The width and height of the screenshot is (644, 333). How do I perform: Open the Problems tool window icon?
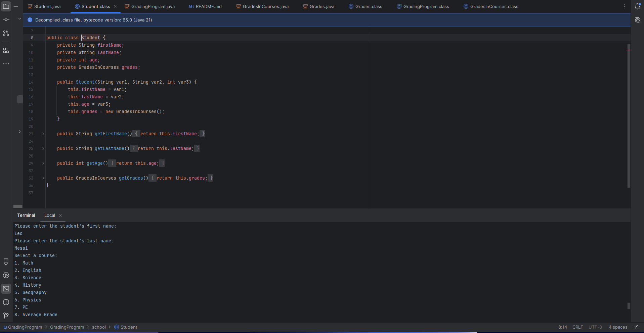coord(6,302)
